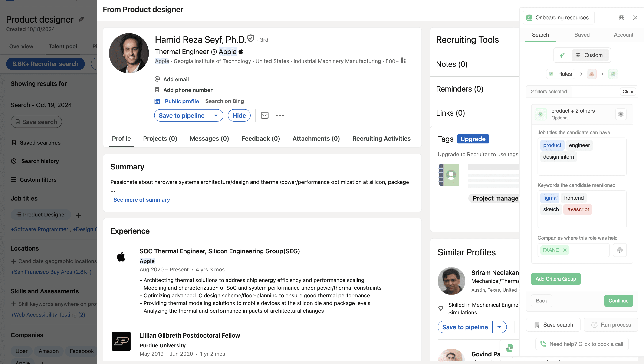This screenshot has width=644, height=364.
Task: Click the Purdue University logo
Action: [x=121, y=341]
